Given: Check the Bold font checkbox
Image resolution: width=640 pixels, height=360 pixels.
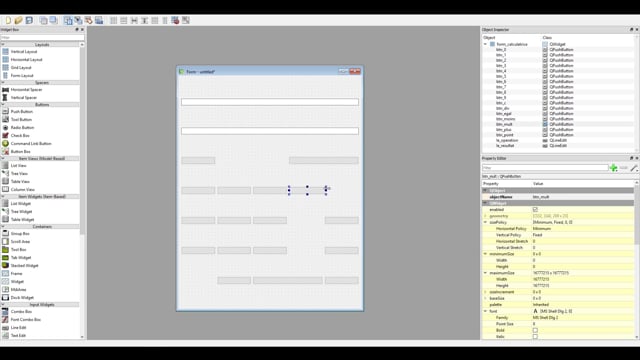Looking at the screenshot, I should 535,330.
